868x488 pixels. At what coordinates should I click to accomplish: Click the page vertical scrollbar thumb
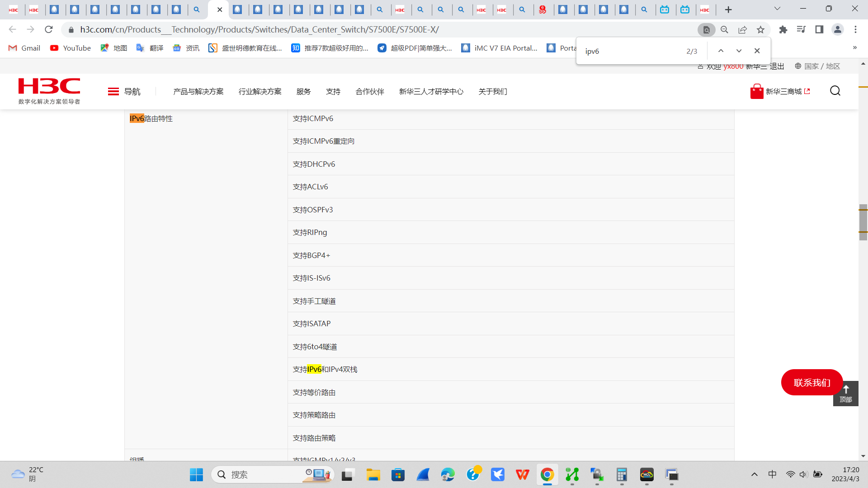pyautogui.click(x=863, y=222)
